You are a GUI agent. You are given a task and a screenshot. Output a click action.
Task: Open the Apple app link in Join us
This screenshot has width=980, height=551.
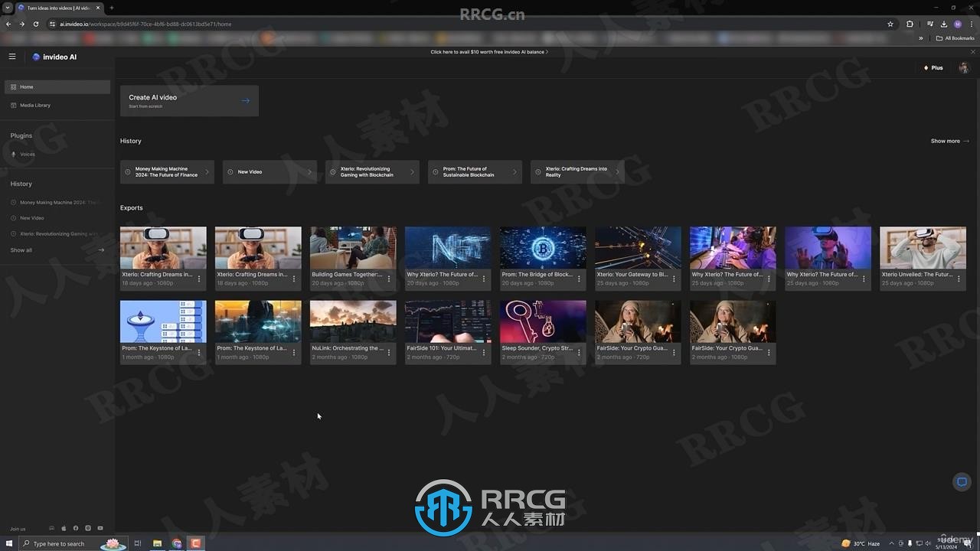coord(64,528)
